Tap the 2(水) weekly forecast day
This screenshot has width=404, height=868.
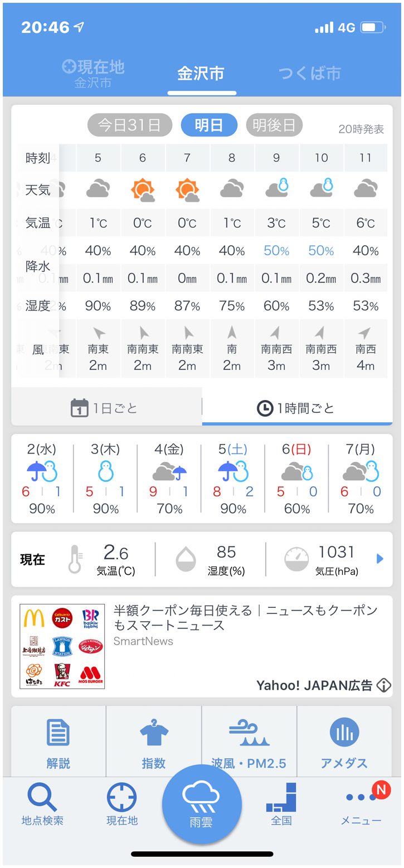[42, 478]
